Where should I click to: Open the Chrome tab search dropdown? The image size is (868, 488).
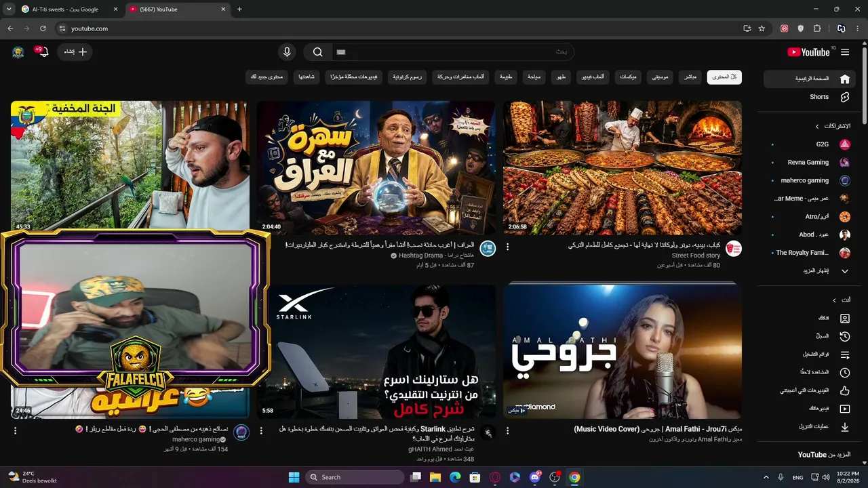tap(9, 9)
